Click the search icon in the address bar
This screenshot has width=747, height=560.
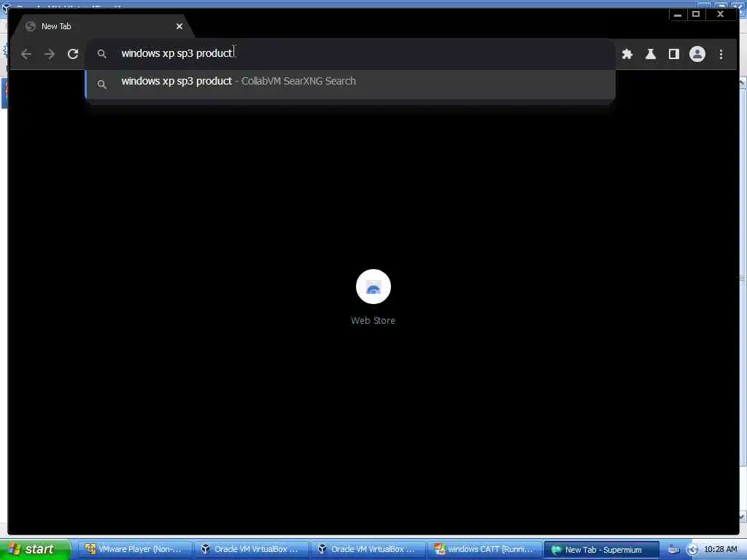pyautogui.click(x=102, y=54)
